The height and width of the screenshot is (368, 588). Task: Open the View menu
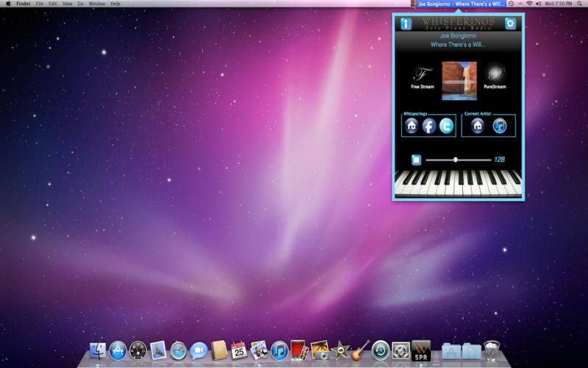(67, 4)
